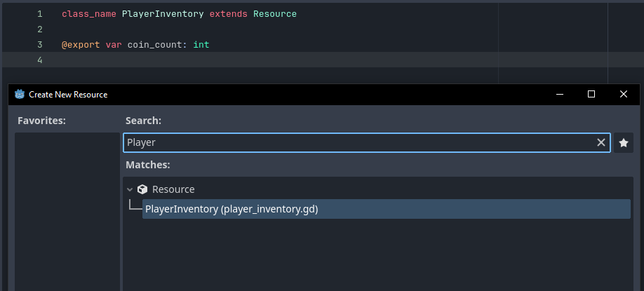Image resolution: width=644 pixels, height=291 pixels.
Task: Focus the Search field containing Player
Action: pos(367,142)
